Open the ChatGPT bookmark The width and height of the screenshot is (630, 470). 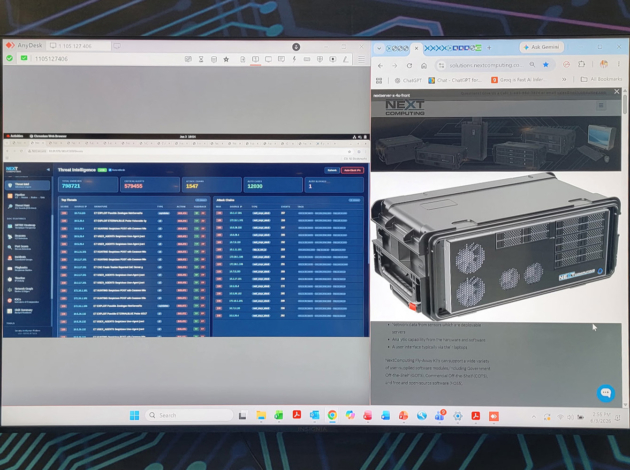tap(408, 80)
